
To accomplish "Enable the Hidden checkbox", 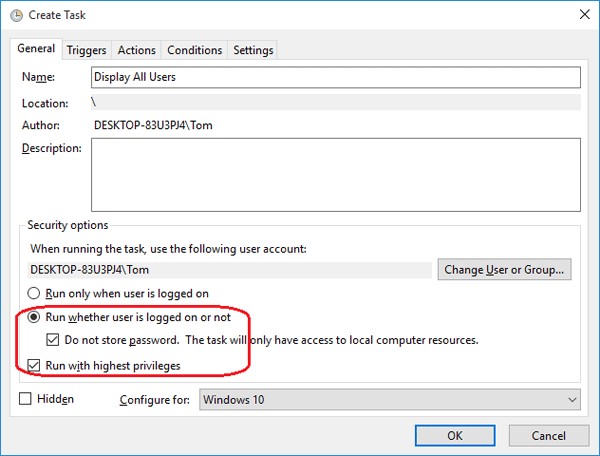I will (x=27, y=399).
